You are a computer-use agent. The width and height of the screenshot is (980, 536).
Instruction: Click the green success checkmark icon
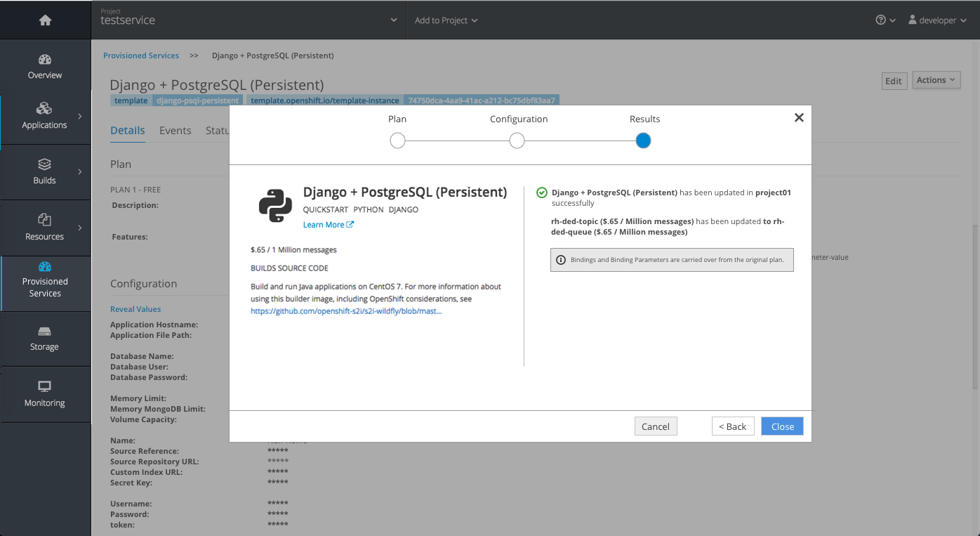(x=541, y=192)
